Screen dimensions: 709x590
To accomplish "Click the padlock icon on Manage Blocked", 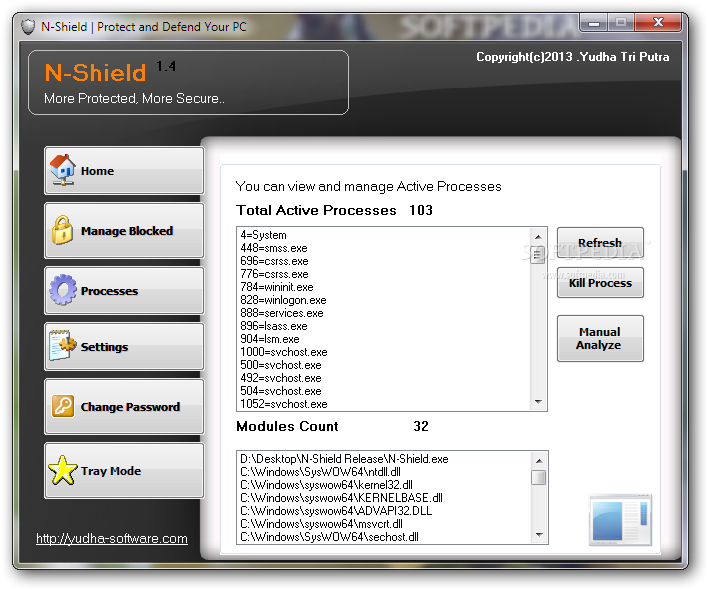I will 62,230.
